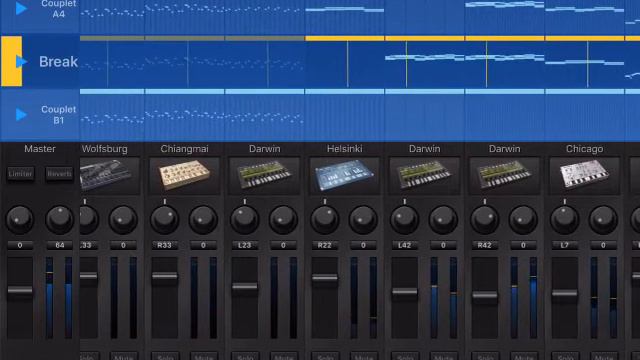Click the Helsinki track name

[344, 149]
